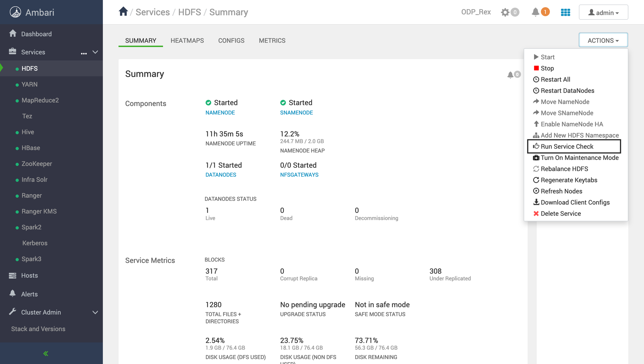The height and width of the screenshot is (364, 644).
Task: Open the admin user dropdown
Action: point(603,12)
